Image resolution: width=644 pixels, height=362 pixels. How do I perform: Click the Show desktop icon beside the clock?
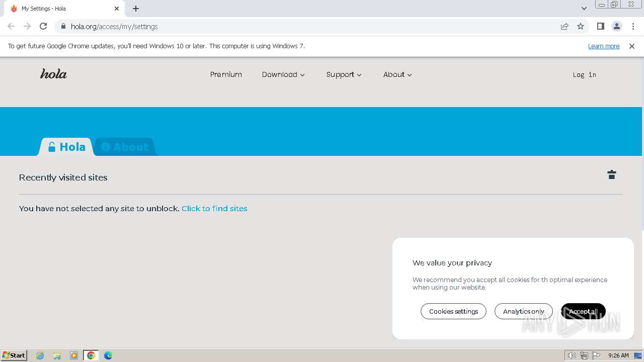pos(638,355)
